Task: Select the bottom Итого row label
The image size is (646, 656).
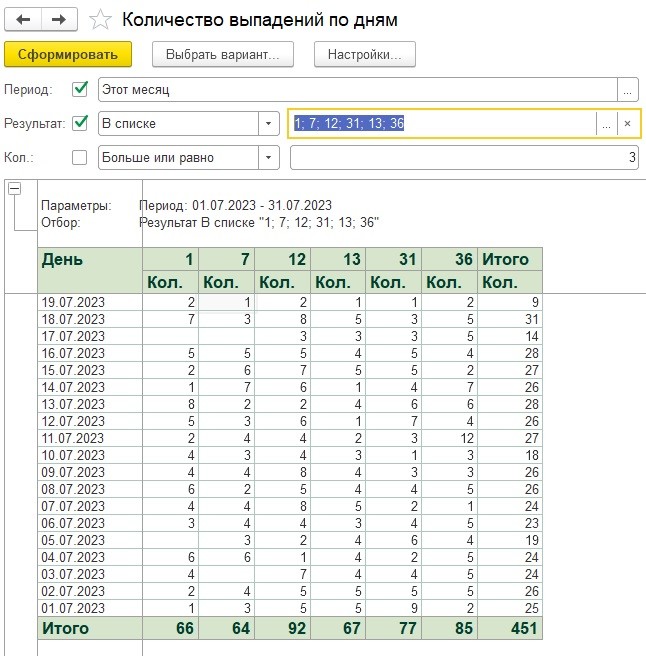Action: 90,628
